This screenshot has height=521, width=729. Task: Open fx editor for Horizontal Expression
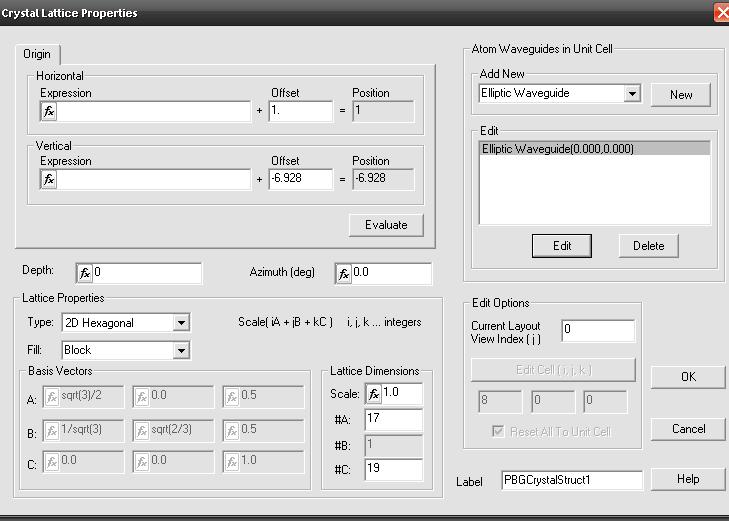pyautogui.click(x=49, y=112)
